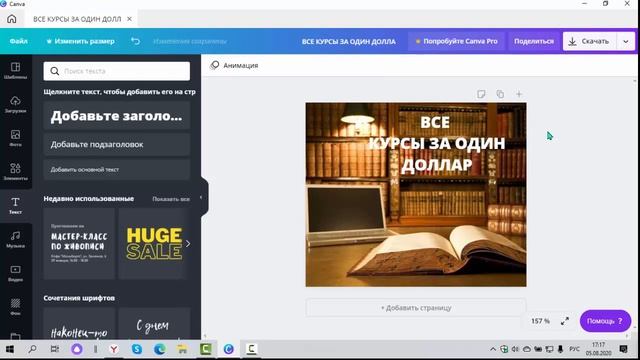Open the Help (Помощь) button
The height and width of the screenshot is (360, 640).
[x=605, y=321]
